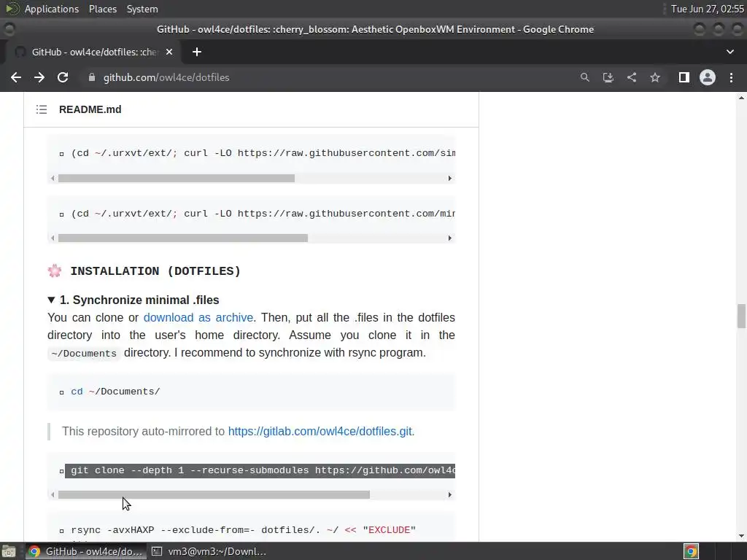Go back to previous page in Chrome

tap(16, 77)
